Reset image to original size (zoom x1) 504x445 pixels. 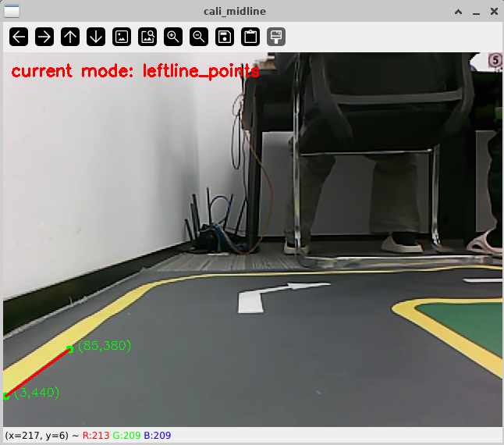pos(122,37)
